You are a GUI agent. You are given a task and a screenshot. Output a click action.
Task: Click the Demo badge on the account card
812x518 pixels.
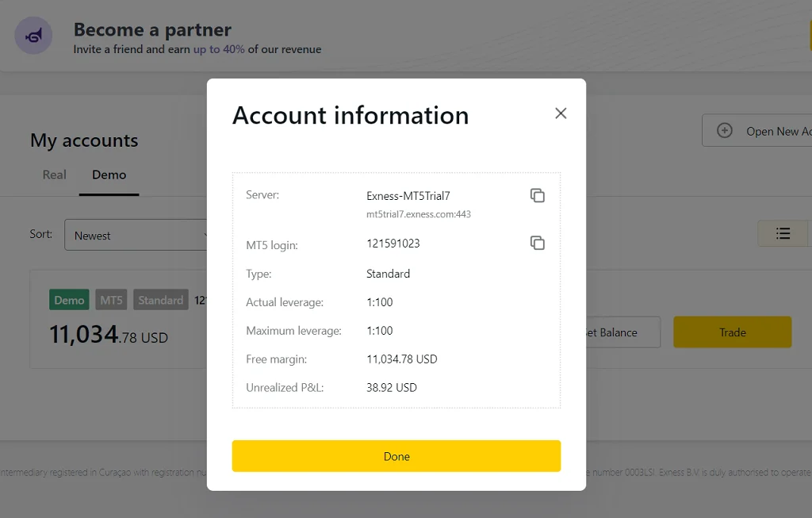(x=69, y=300)
